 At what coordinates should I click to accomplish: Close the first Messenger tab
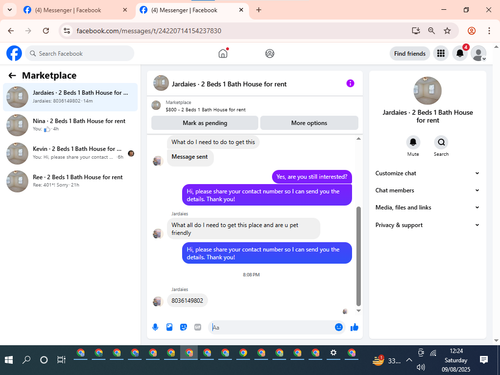point(125,10)
